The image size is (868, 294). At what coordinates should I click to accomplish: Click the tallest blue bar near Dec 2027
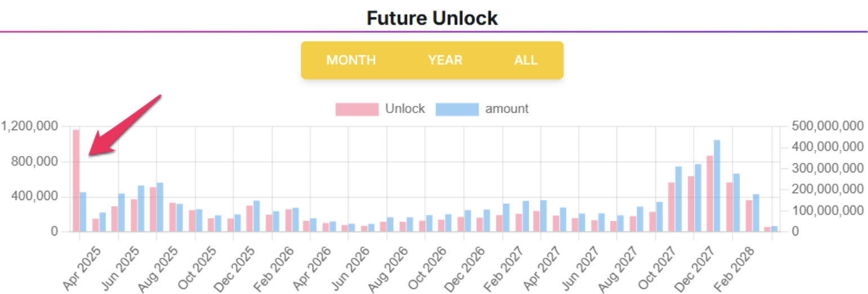tap(717, 186)
